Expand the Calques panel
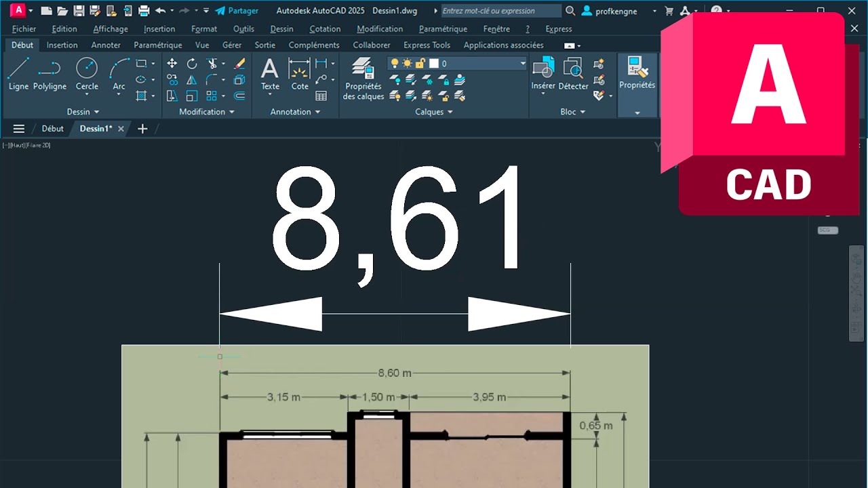 click(x=434, y=112)
